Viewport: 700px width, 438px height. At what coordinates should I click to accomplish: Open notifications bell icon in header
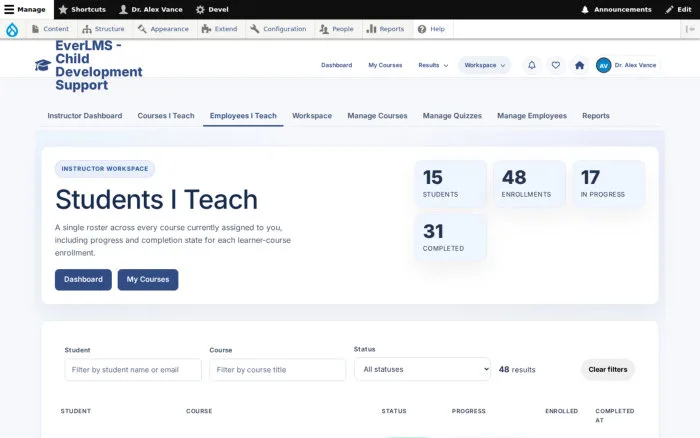[x=532, y=65]
